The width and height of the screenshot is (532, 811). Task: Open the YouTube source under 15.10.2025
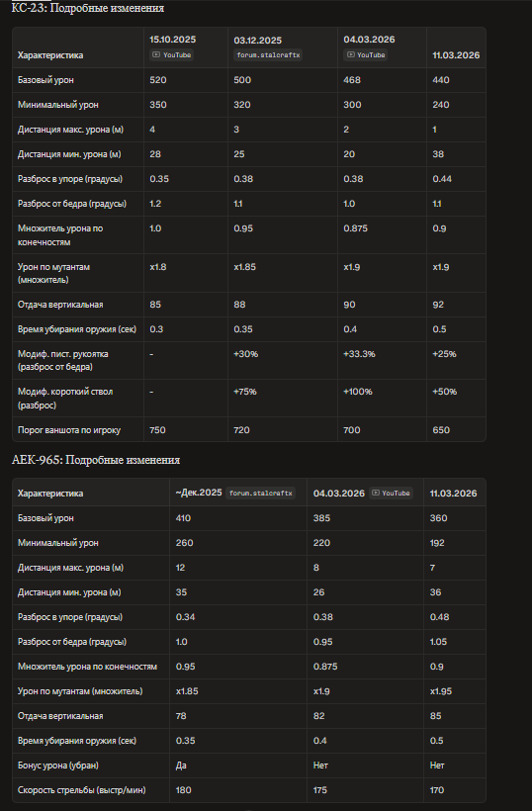pyautogui.click(x=171, y=54)
